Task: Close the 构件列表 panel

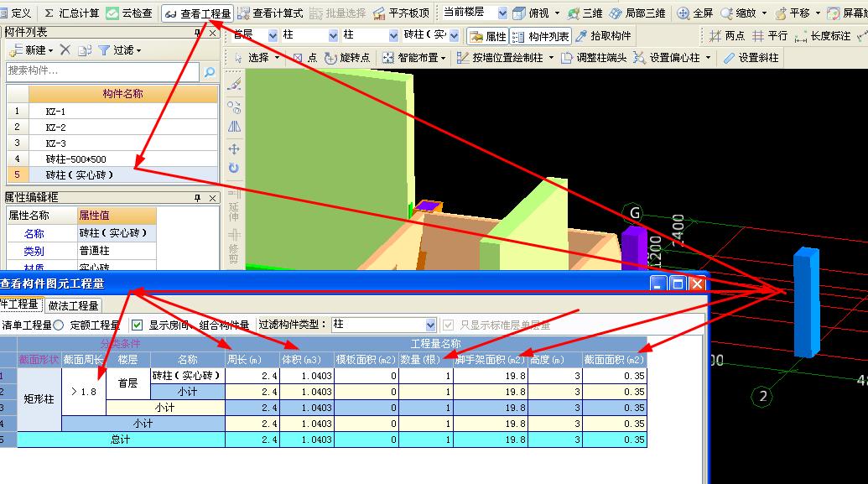Action: [212, 34]
